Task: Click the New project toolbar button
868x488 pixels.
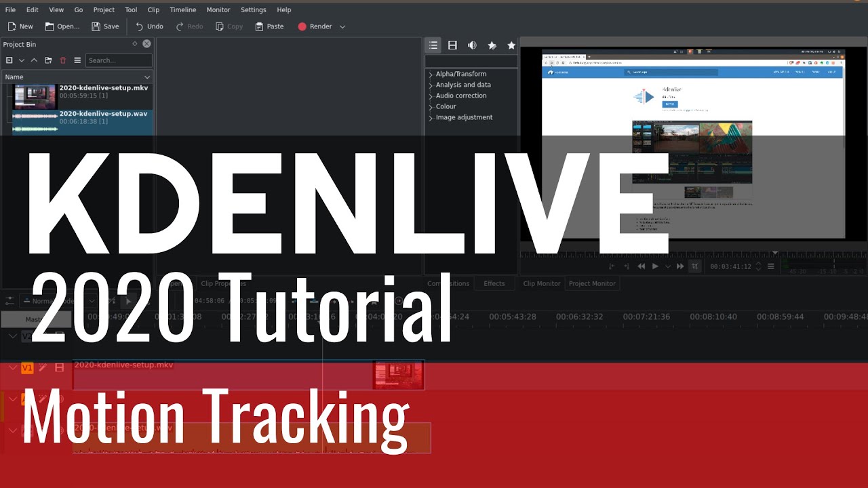Action: 20,26
